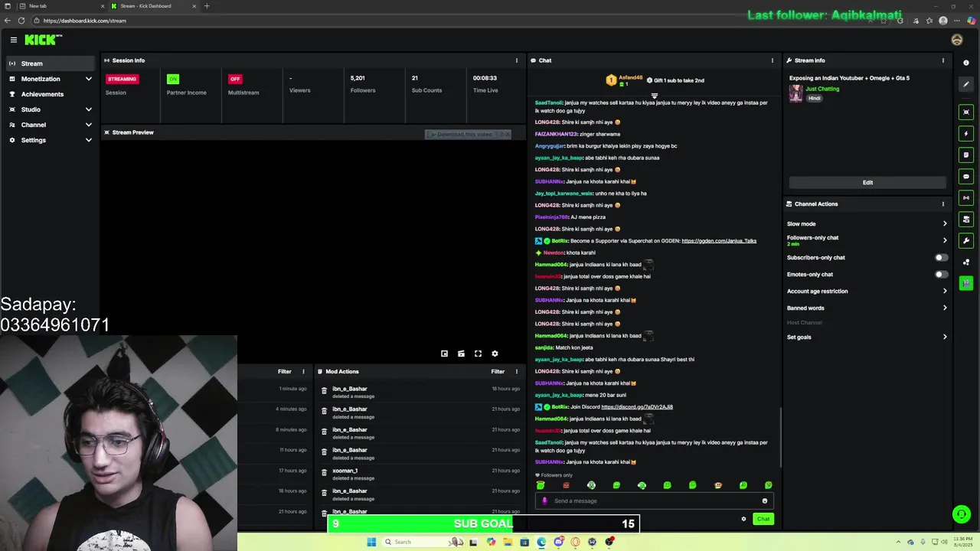Open Banned words settings
The width and height of the screenshot is (980, 551).
click(x=867, y=308)
